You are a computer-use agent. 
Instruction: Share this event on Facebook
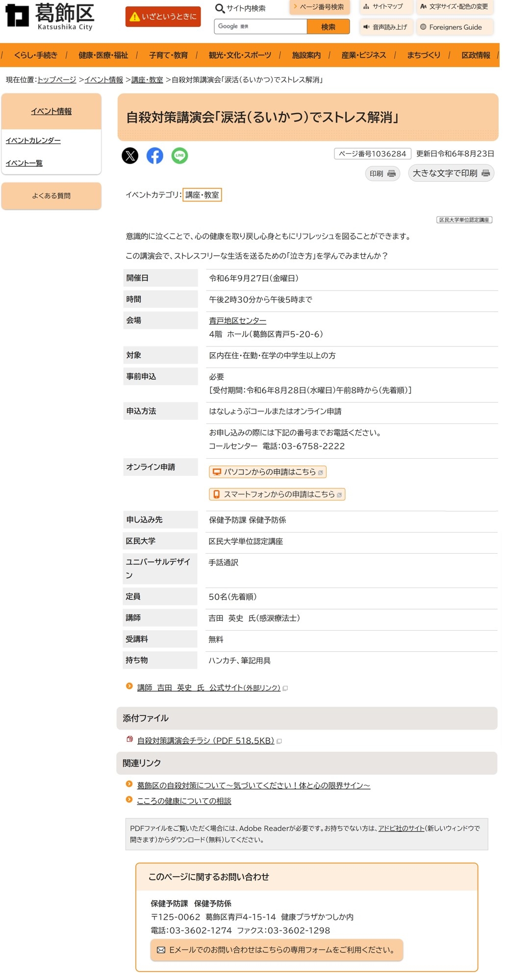point(155,156)
